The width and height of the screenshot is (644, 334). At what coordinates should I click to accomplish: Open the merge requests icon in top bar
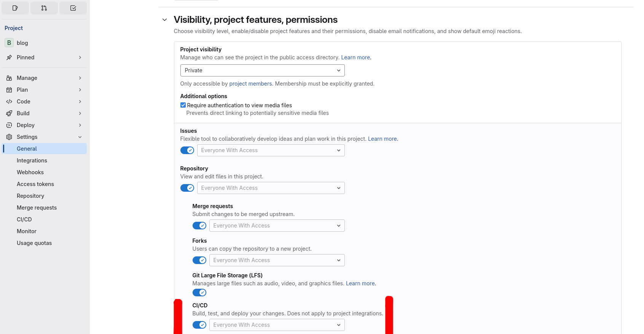44,8
